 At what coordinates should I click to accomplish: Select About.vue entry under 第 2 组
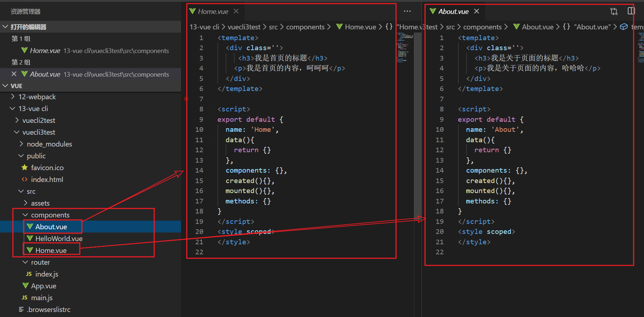(91, 74)
